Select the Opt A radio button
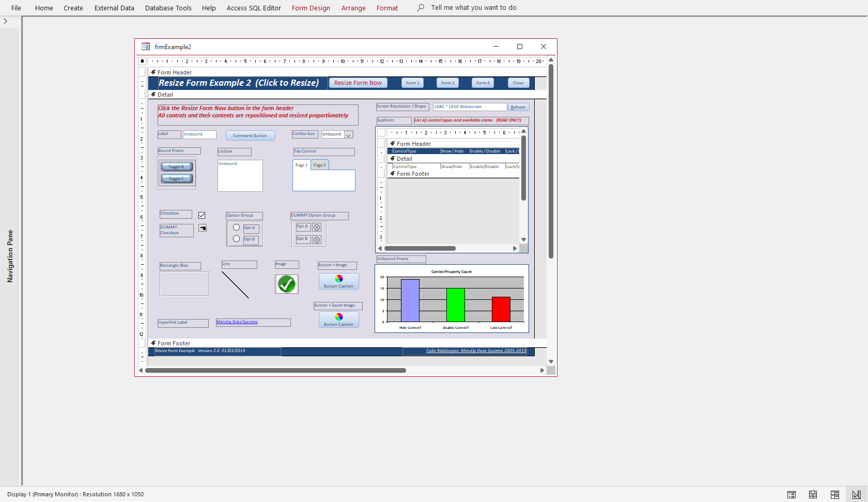The image size is (868, 502). 236,227
